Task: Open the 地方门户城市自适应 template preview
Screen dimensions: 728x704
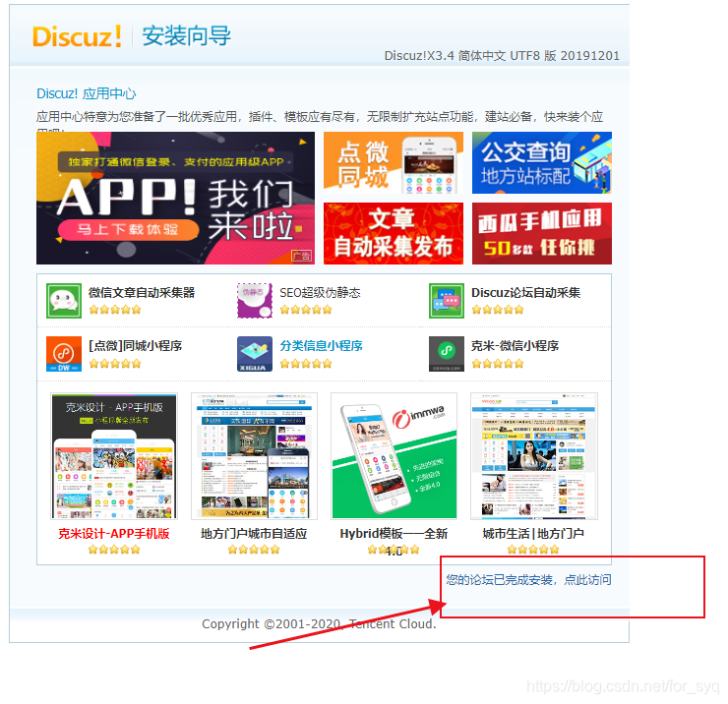Action: coord(254,456)
